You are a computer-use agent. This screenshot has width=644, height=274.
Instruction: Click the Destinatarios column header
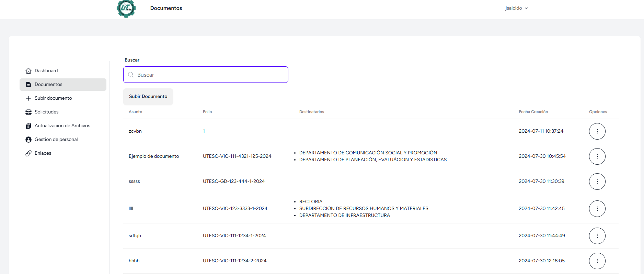[x=312, y=112]
